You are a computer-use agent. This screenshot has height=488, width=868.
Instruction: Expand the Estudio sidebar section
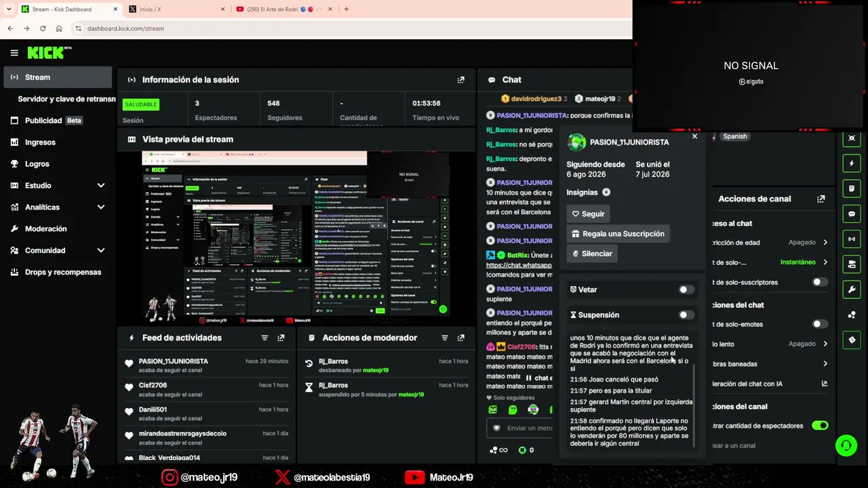click(x=101, y=186)
